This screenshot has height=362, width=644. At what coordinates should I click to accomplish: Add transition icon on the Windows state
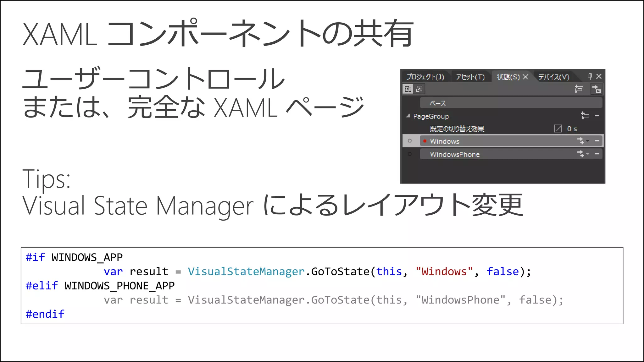(580, 141)
